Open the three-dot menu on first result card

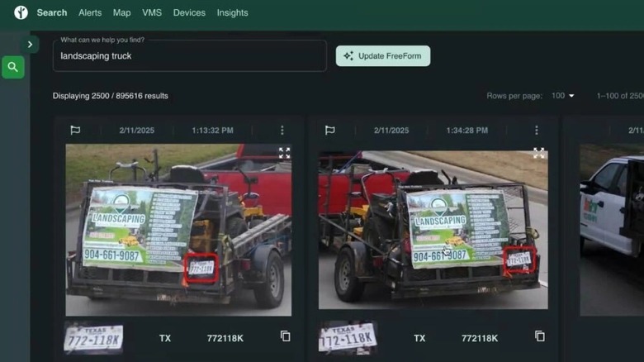pos(282,131)
